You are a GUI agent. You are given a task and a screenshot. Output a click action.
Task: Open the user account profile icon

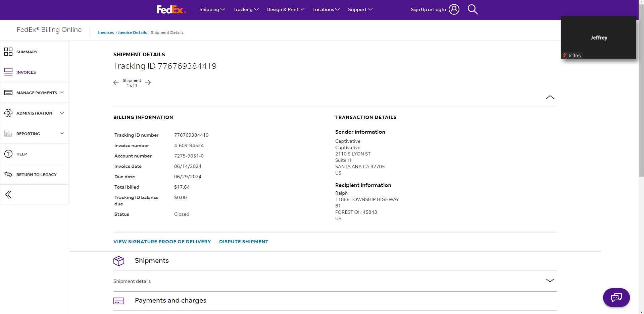point(454,9)
